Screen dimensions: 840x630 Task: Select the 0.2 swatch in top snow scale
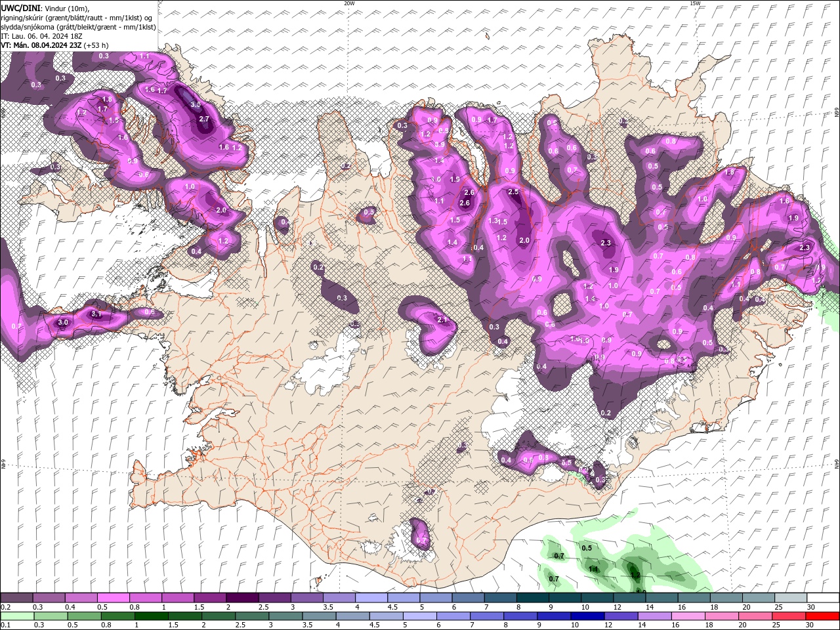16,598
